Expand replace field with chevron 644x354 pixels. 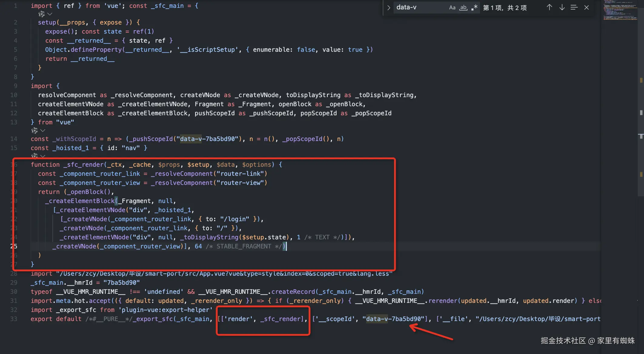(x=389, y=8)
